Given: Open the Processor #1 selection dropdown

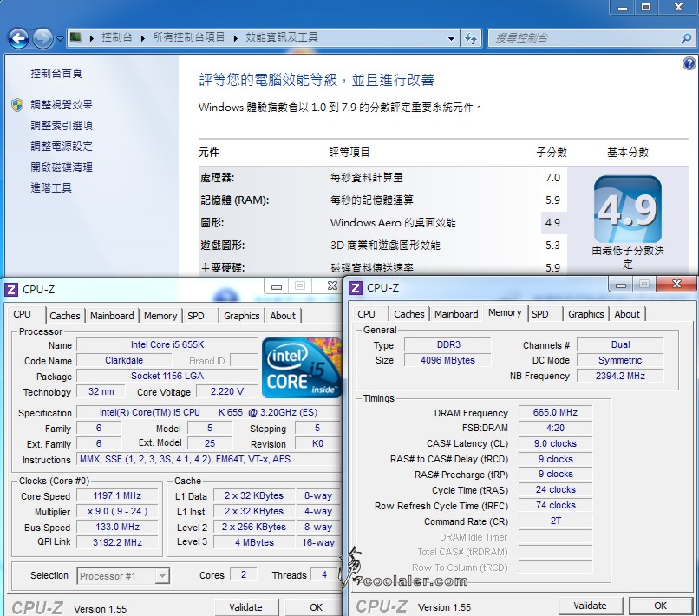Looking at the screenshot, I should coord(123,576).
